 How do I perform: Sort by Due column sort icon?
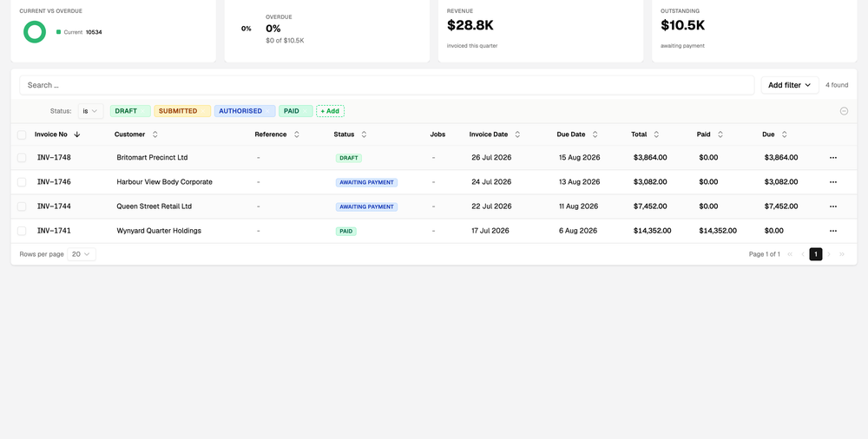pos(784,134)
